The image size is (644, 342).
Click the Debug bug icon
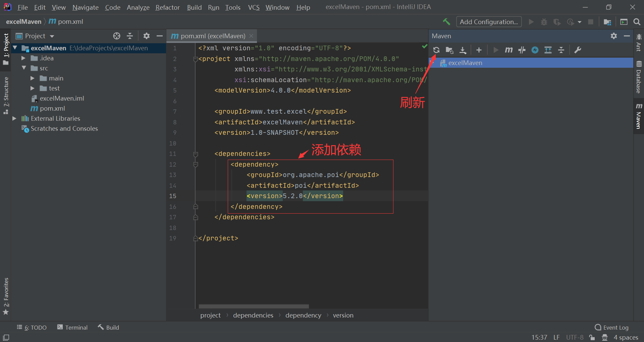point(544,22)
